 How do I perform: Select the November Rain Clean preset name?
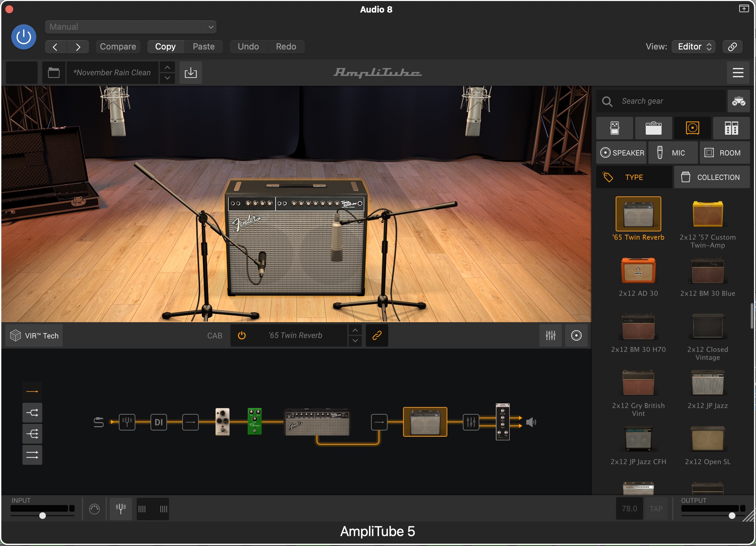click(x=112, y=73)
